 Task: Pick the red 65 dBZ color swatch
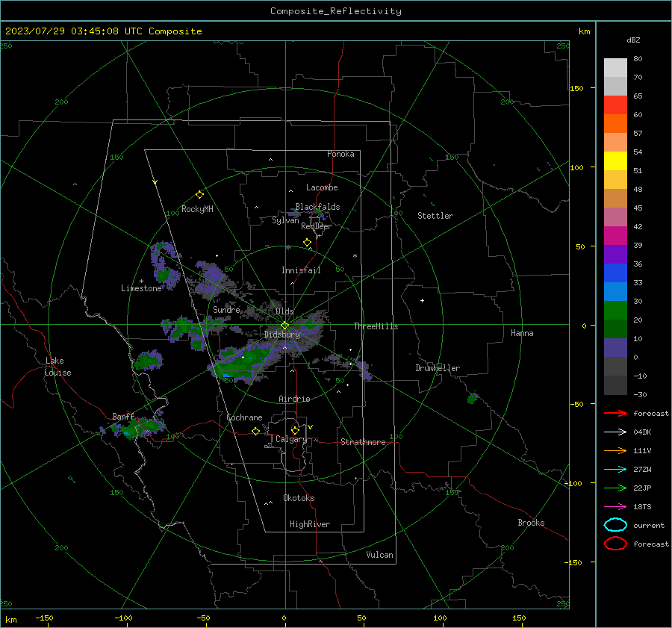(615, 105)
